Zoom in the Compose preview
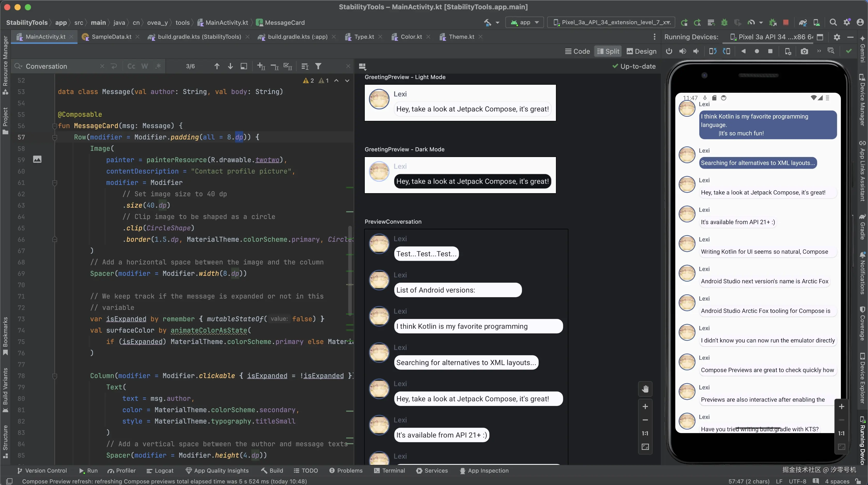This screenshot has height=485, width=868. [x=645, y=406]
